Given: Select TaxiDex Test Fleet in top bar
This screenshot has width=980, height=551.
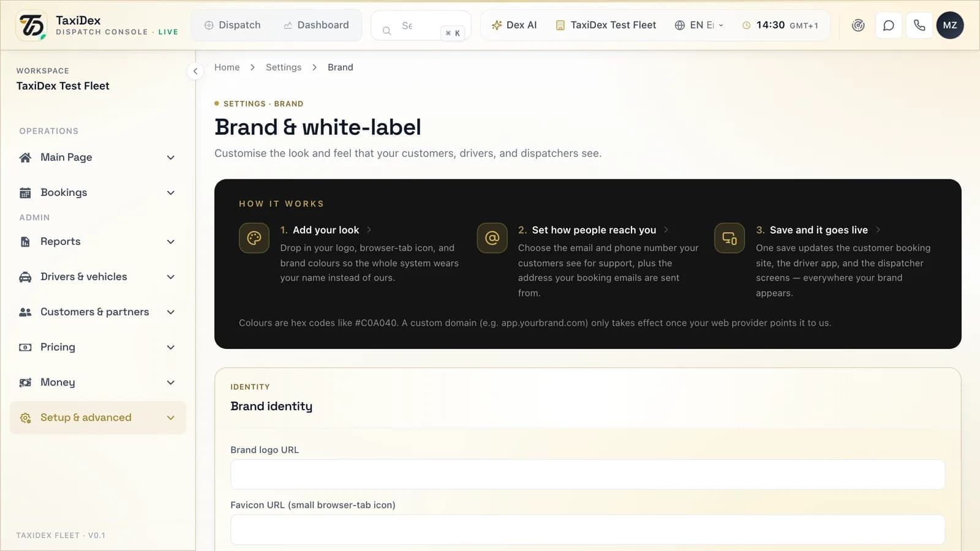Looking at the screenshot, I should 606,25.
